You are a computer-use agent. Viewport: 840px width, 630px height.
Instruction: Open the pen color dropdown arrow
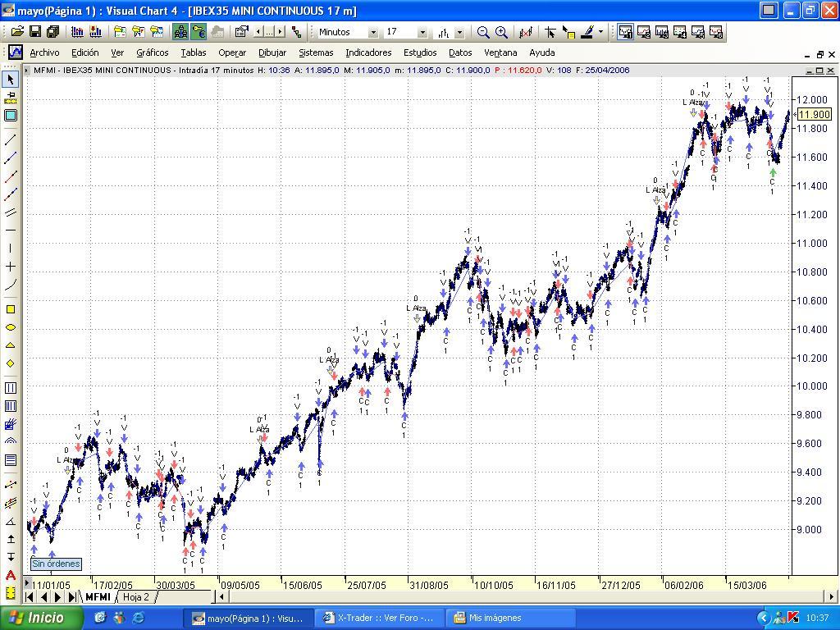[x=600, y=32]
